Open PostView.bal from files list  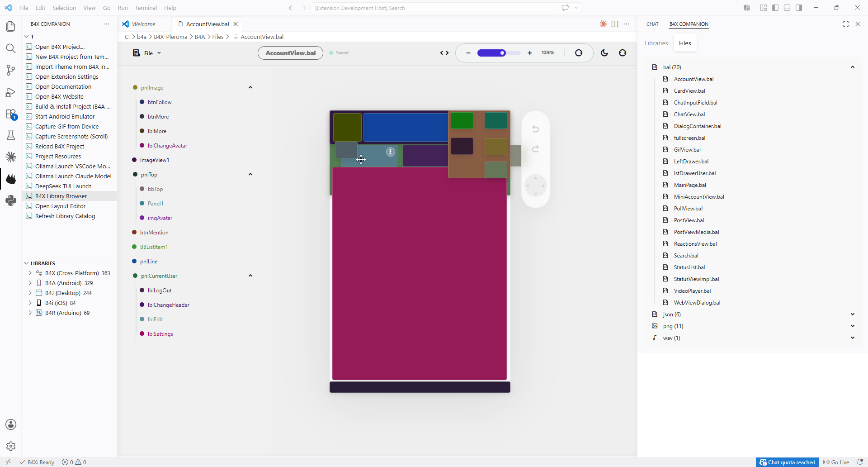(x=689, y=220)
